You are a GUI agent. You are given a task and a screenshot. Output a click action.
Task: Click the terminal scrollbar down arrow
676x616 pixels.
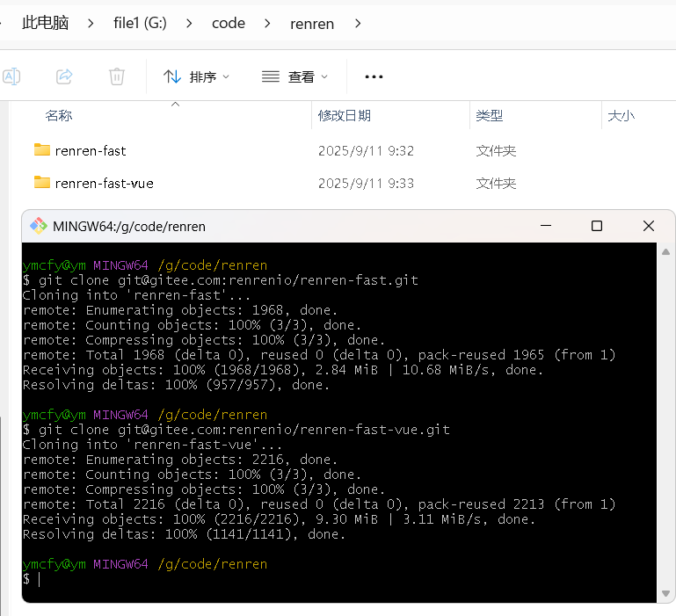(665, 593)
